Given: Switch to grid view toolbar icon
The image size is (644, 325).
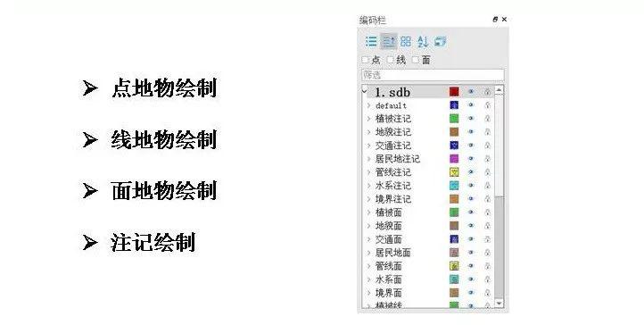Looking at the screenshot, I should point(406,41).
